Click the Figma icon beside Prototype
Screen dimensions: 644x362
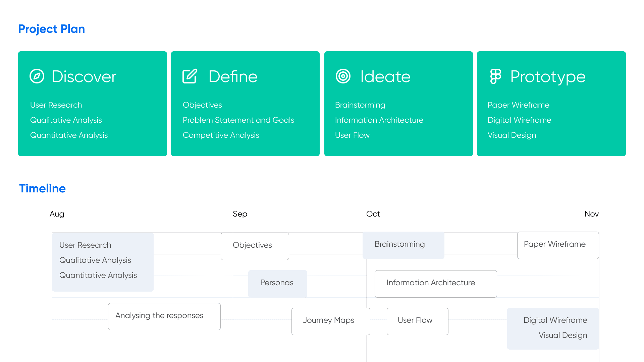pyautogui.click(x=495, y=76)
